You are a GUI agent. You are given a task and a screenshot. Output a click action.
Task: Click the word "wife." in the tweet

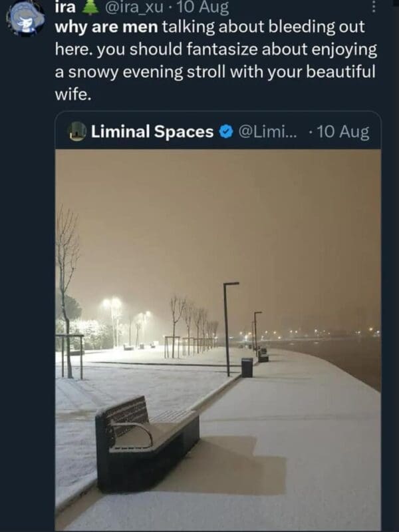(71, 94)
